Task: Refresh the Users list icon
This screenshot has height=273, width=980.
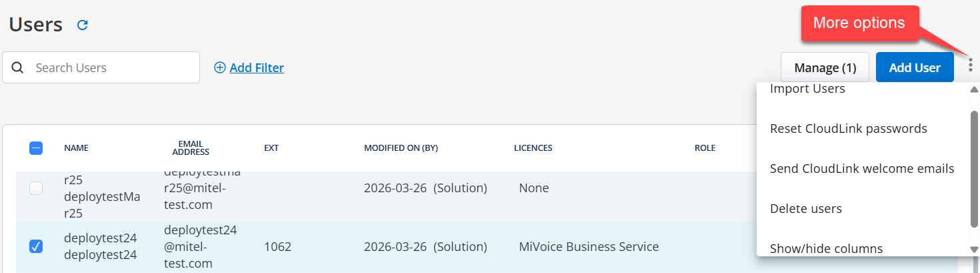Action: (x=83, y=25)
